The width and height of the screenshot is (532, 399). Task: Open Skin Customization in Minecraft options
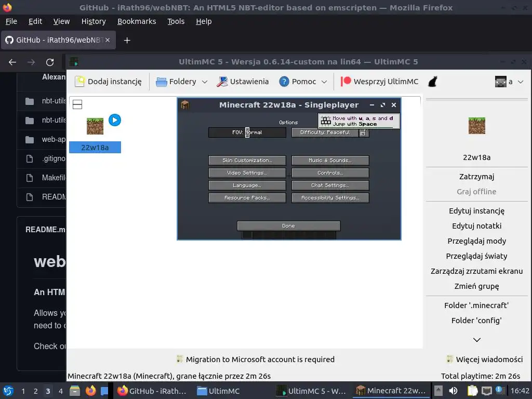coord(247,161)
